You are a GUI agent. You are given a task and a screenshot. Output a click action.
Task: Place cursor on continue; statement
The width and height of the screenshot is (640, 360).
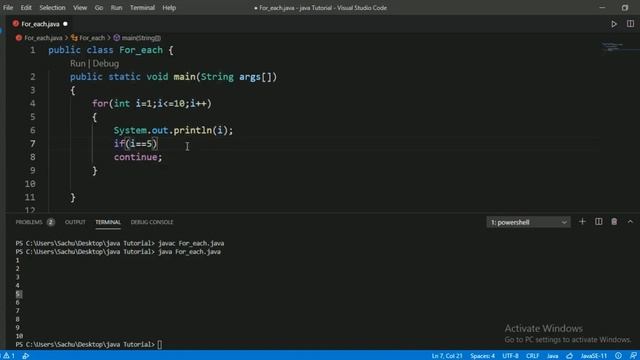138,157
